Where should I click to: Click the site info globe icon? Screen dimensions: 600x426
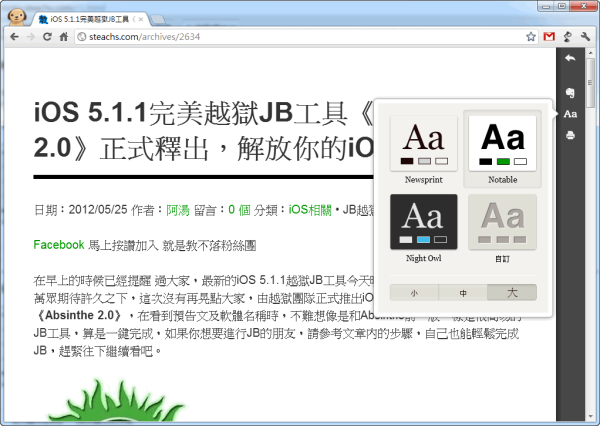click(82, 37)
